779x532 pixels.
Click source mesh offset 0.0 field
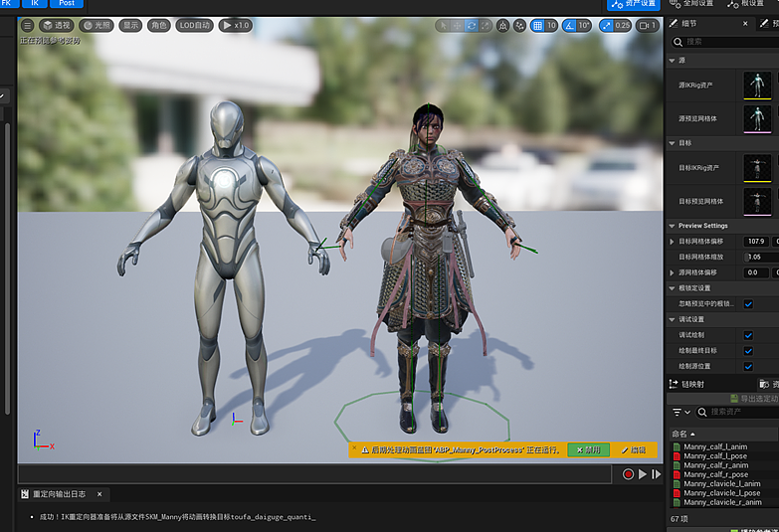tap(756, 272)
